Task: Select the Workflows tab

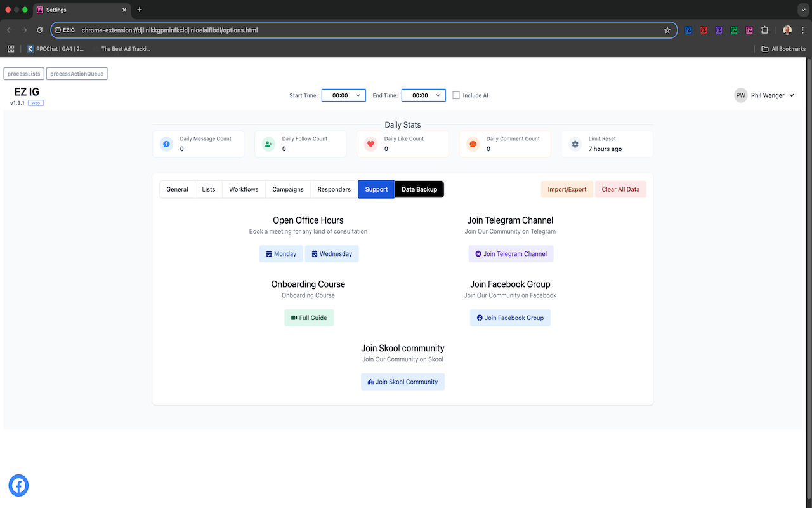Action: tap(243, 189)
